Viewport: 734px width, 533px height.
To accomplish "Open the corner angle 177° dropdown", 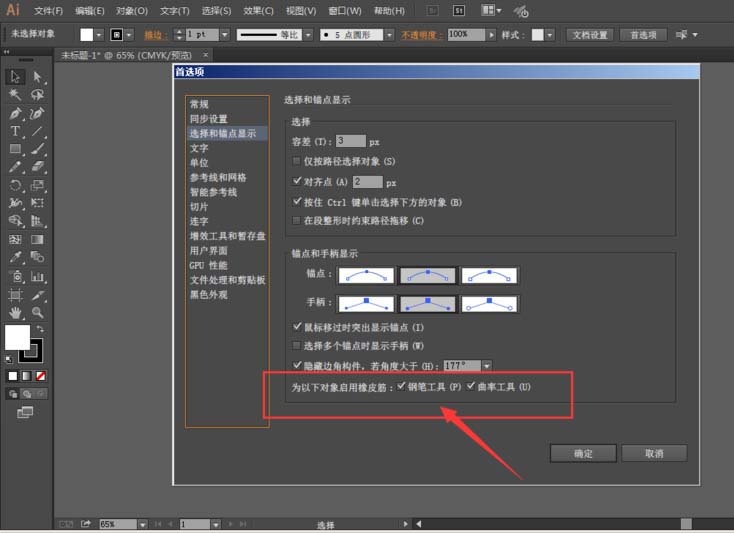I will pyautogui.click(x=486, y=367).
